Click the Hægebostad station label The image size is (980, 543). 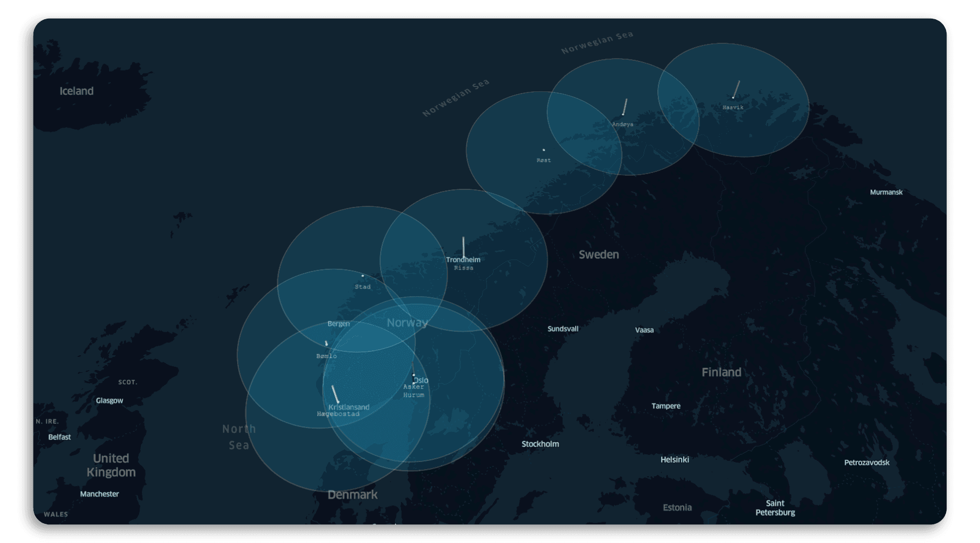tap(338, 414)
